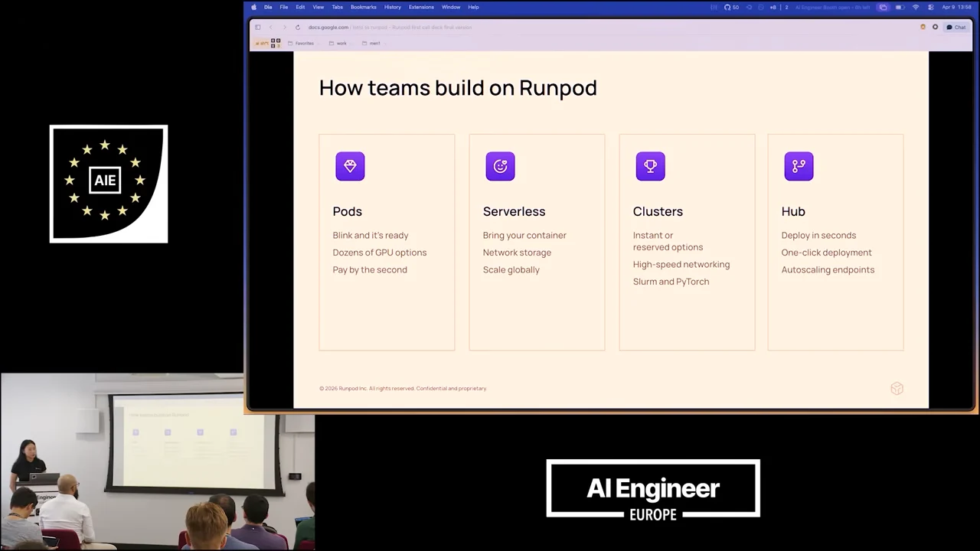
Task: Click 'Instant or reserved options' text
Action: tap(668, 241)
